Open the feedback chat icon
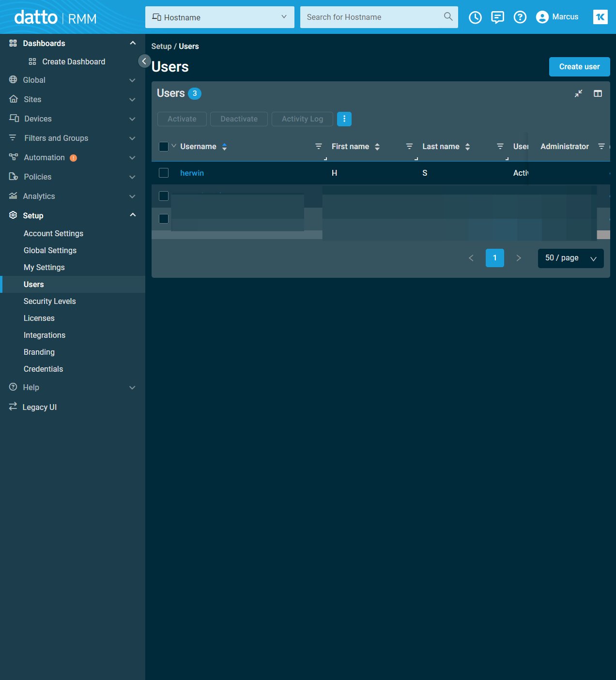Image resolution: width=616 pixels, height=680 pixels. click(497, 17)
